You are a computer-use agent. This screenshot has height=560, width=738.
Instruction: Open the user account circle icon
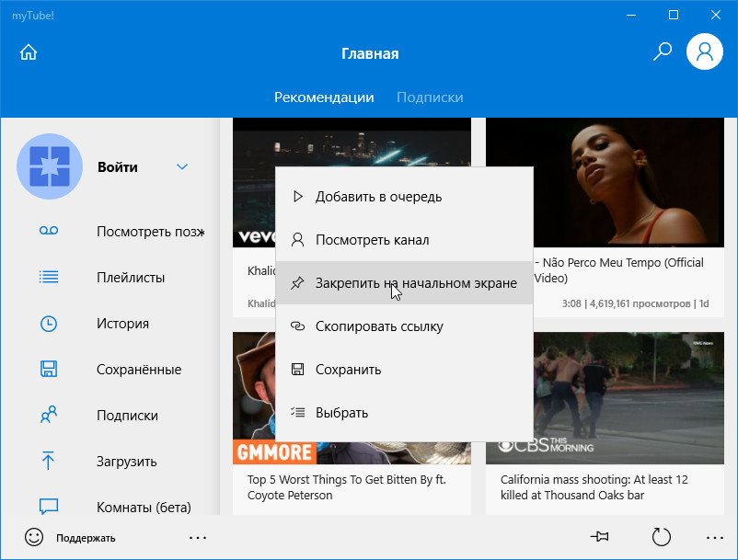pos(705,51)
